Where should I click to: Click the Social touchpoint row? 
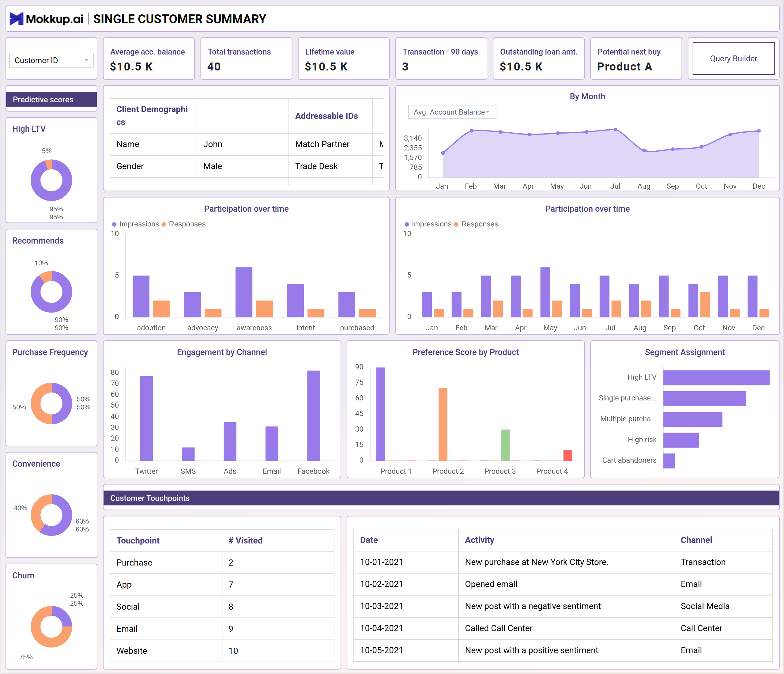(222, 607)
